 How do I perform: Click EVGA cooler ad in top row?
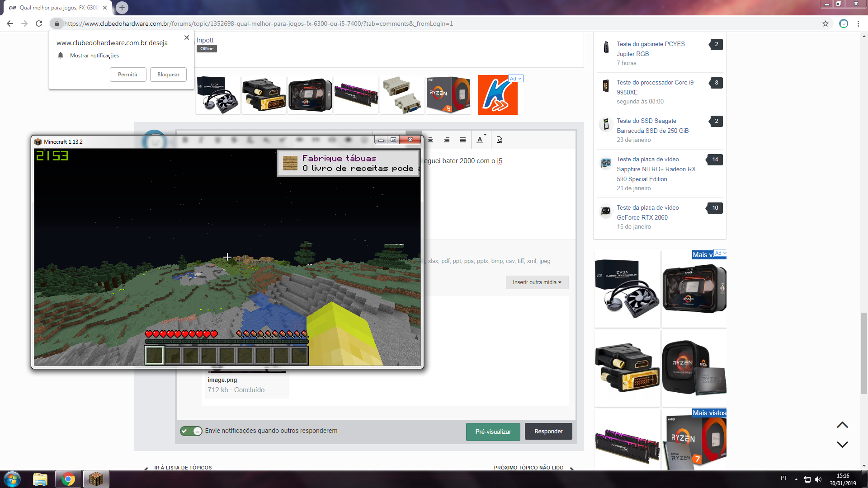218,94
